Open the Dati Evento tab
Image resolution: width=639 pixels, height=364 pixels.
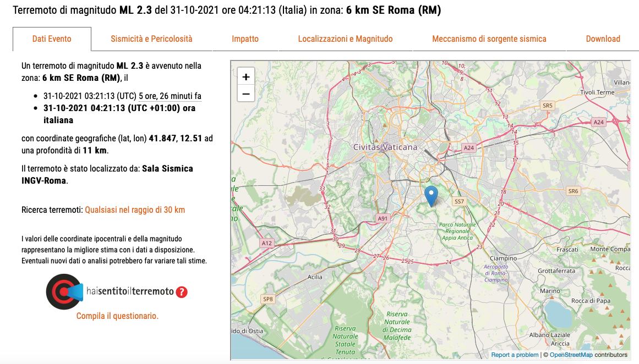pyautogui.click(x=52, y=38)
